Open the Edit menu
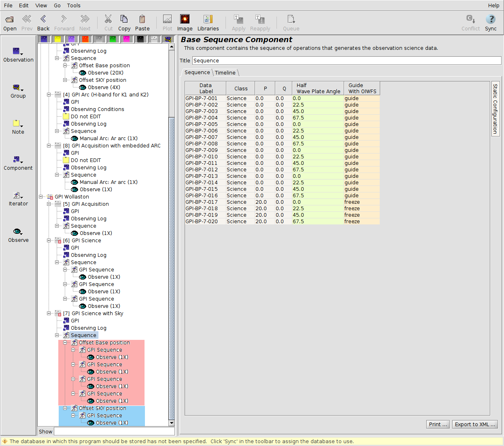504x446 pixels. [24, 6]
